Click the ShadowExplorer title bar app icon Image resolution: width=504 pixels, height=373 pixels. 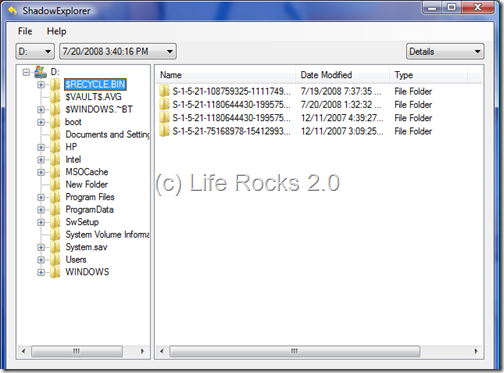(12, 11)
